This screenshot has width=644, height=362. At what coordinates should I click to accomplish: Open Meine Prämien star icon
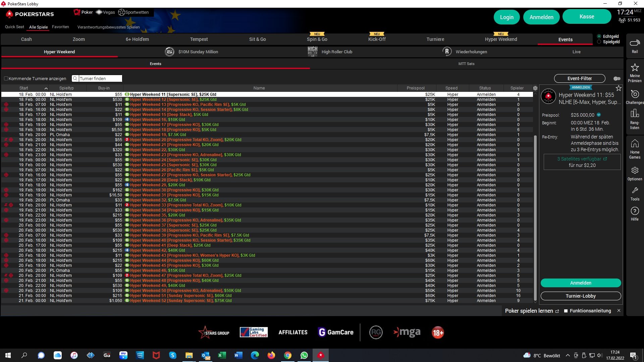[635, 68]
